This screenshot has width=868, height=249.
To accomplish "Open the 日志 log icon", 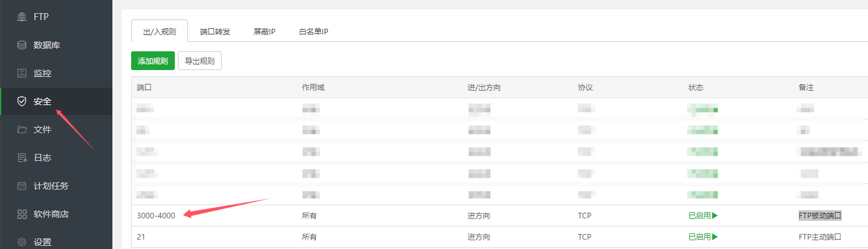I will (22, 158).
